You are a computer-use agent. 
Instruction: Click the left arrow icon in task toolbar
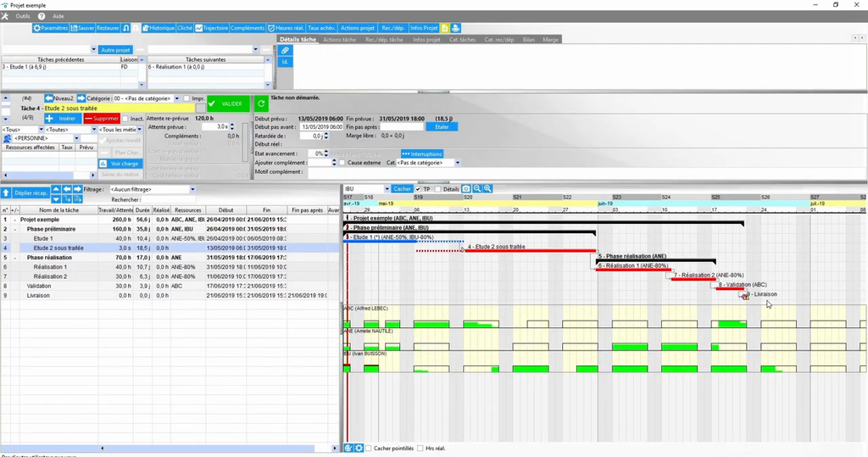coord(66,189)
